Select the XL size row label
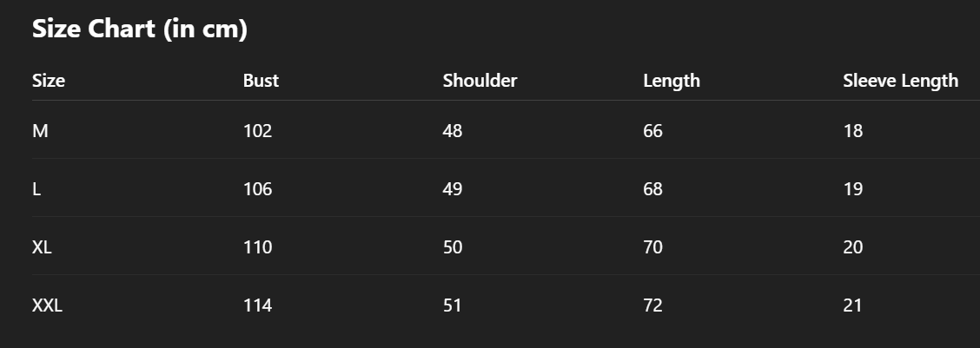The height and width of the screenshot is (348, 980). point(42,246)
